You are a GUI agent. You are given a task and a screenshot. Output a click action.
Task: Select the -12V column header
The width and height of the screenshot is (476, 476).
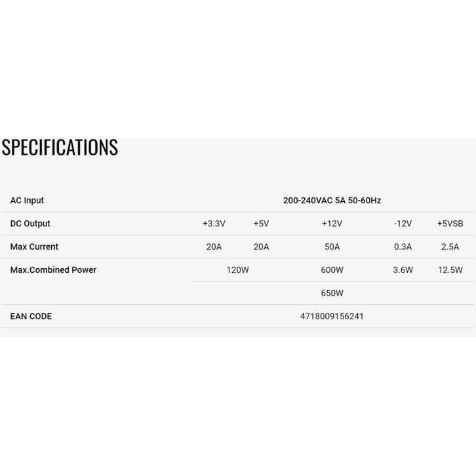403,224
